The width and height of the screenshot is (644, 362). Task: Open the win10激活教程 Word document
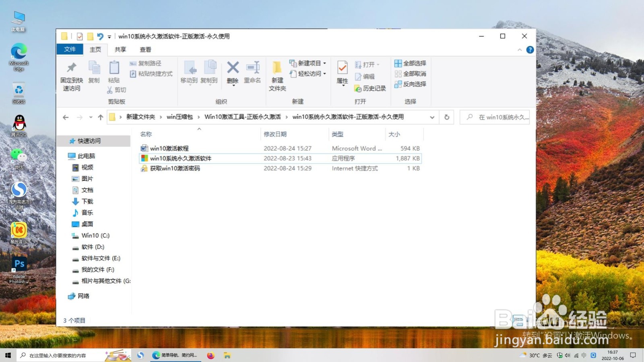click(169, 148)
